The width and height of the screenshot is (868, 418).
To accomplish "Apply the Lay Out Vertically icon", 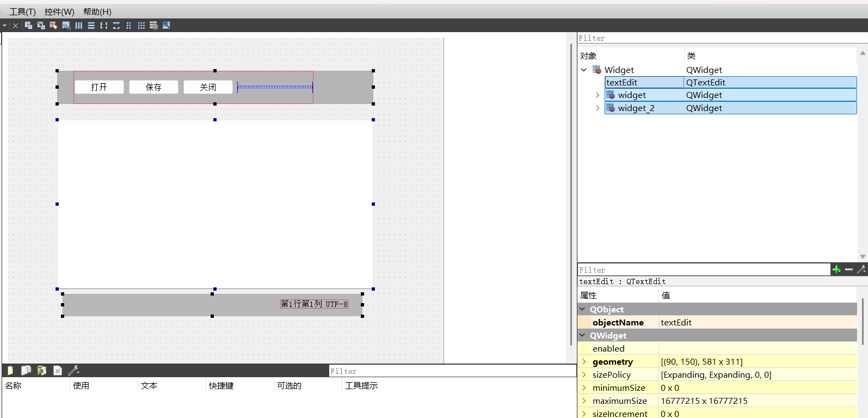I will pos(91,25).
